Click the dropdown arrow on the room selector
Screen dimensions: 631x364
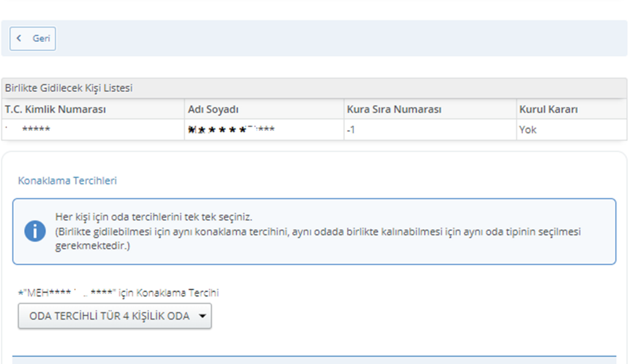(202, 315)
